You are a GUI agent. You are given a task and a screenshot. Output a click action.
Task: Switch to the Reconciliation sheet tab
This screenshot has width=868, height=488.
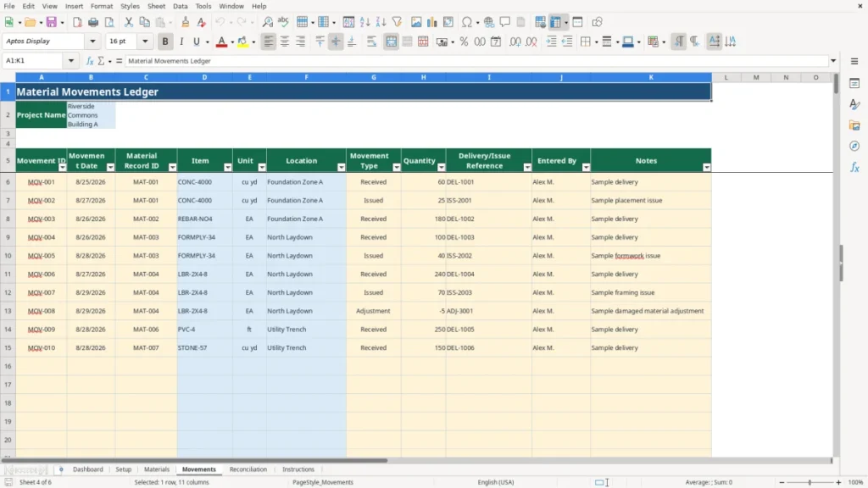point(248,469)
